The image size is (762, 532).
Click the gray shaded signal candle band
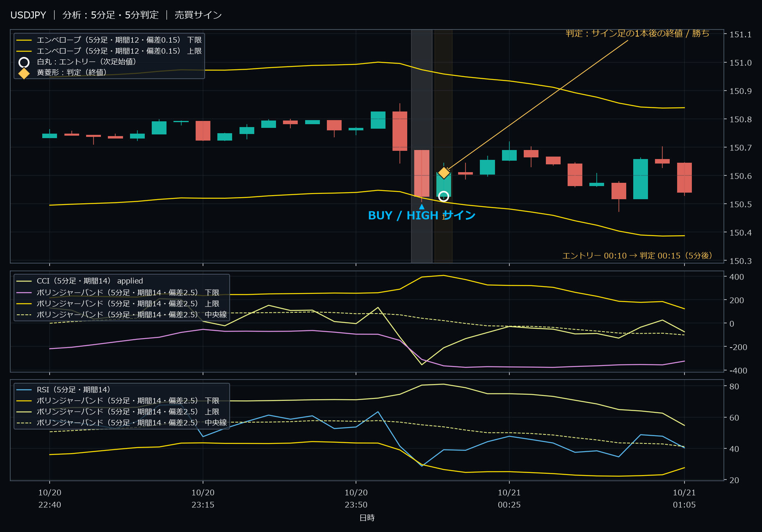click(x=422, y=146)
